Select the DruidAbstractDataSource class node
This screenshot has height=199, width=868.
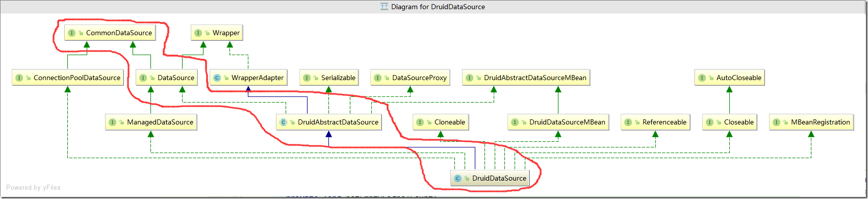pyautogui.click(x=328, y=122)
